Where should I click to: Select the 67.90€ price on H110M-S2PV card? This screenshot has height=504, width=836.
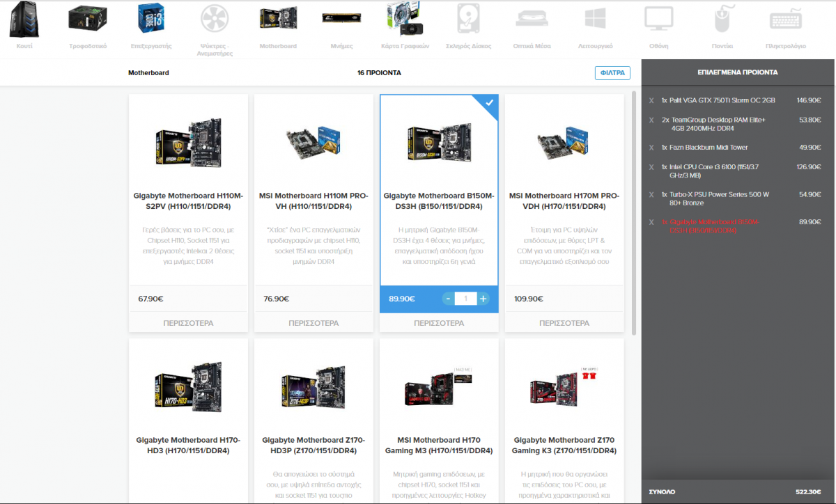[x=151, y=299]
